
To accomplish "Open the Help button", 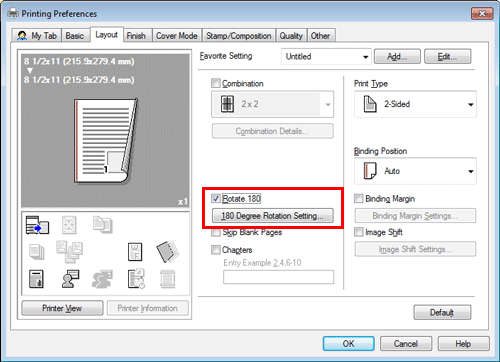I will point(464,343).
